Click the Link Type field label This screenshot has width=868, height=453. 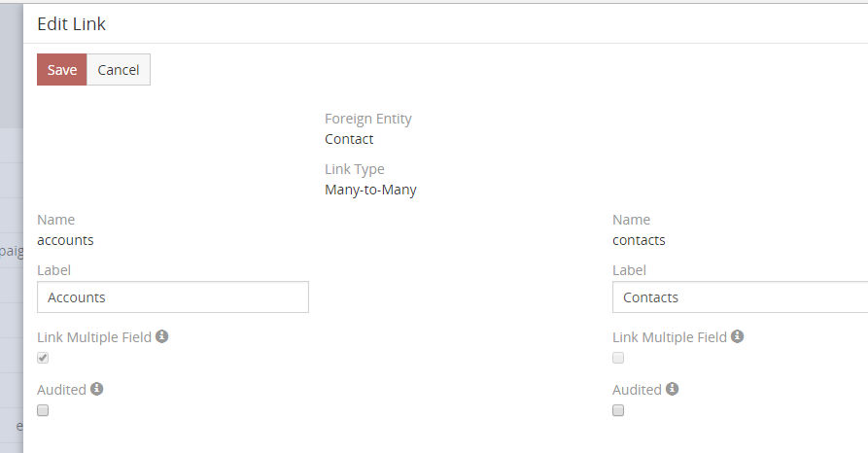point(355,169)
